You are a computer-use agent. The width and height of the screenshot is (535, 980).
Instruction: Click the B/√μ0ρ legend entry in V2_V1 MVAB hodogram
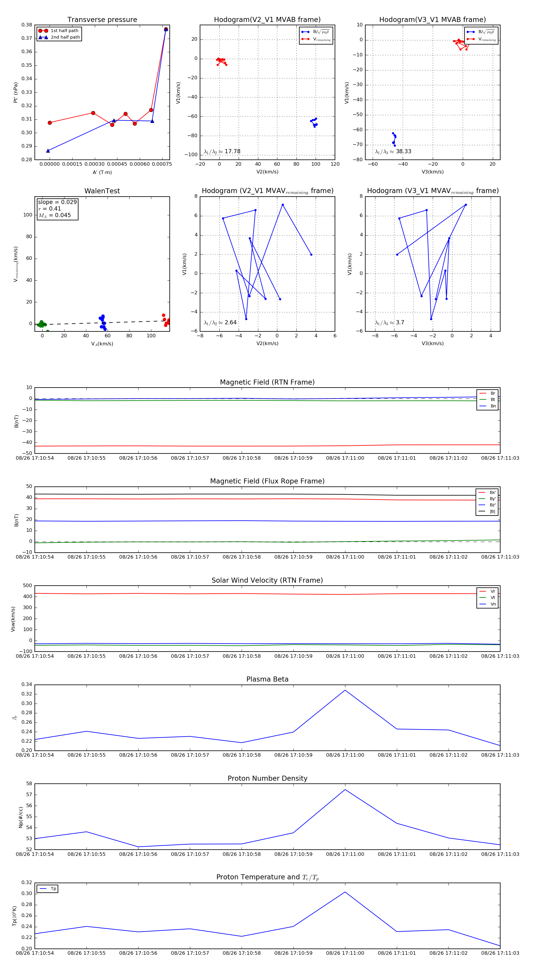point(316,32)
